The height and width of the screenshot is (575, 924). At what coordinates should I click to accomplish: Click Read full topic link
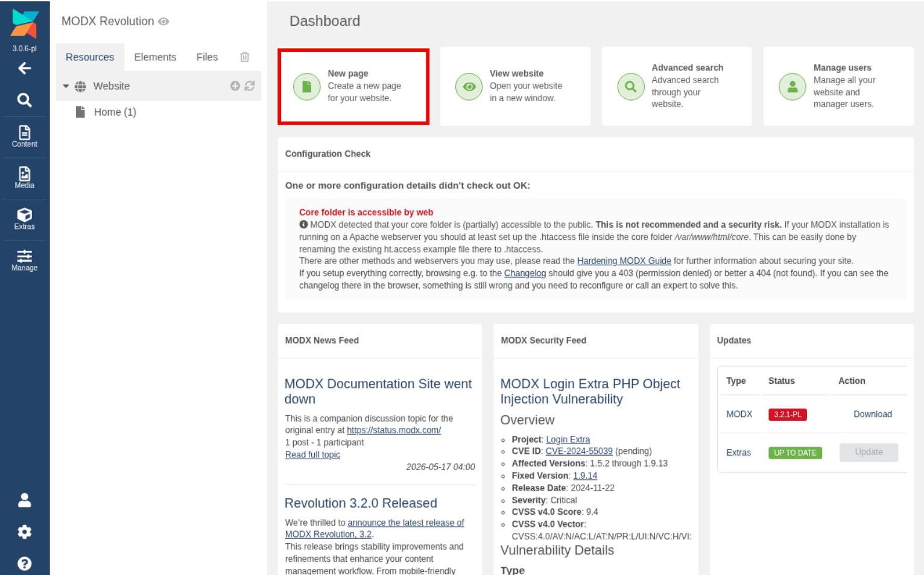click(312, 455)
